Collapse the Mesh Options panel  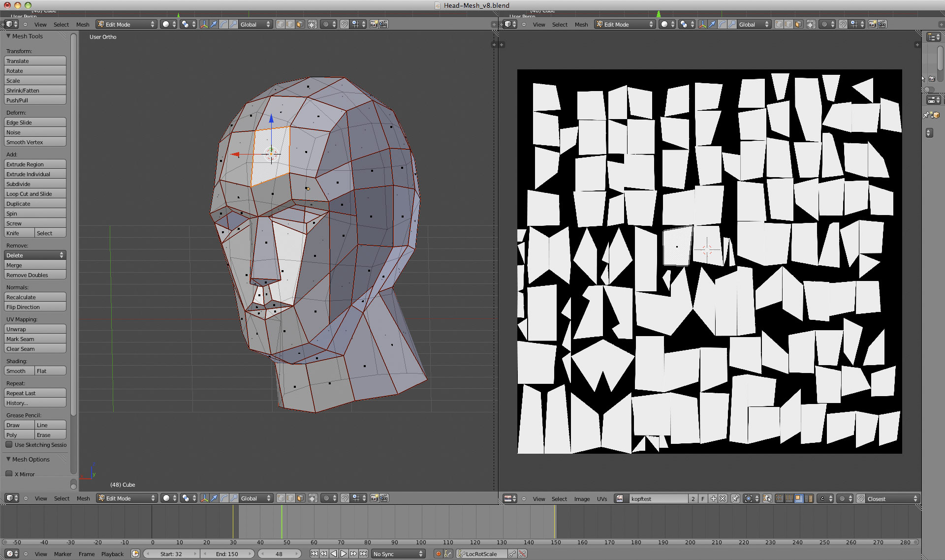coord(8,459)
